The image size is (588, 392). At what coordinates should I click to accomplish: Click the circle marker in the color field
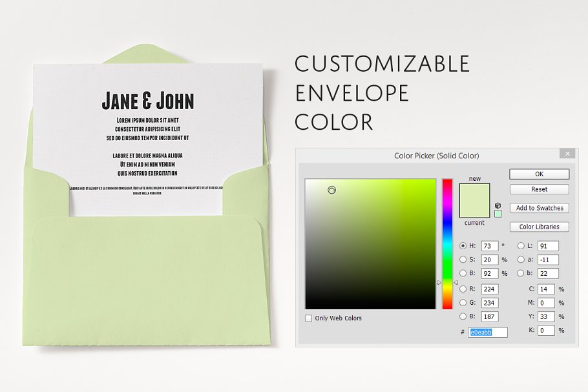pos(331,190)
